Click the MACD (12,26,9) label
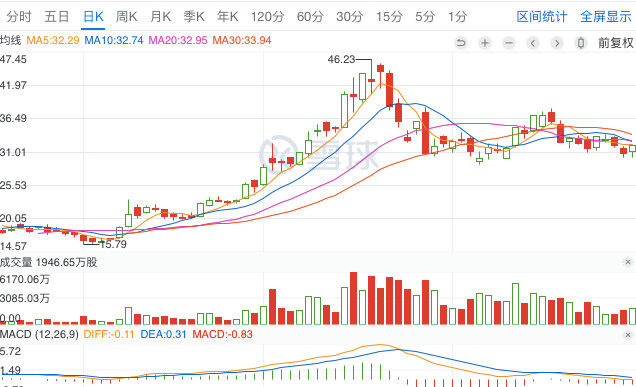This screenshot has height=387, width=636. tap(39, 335)
